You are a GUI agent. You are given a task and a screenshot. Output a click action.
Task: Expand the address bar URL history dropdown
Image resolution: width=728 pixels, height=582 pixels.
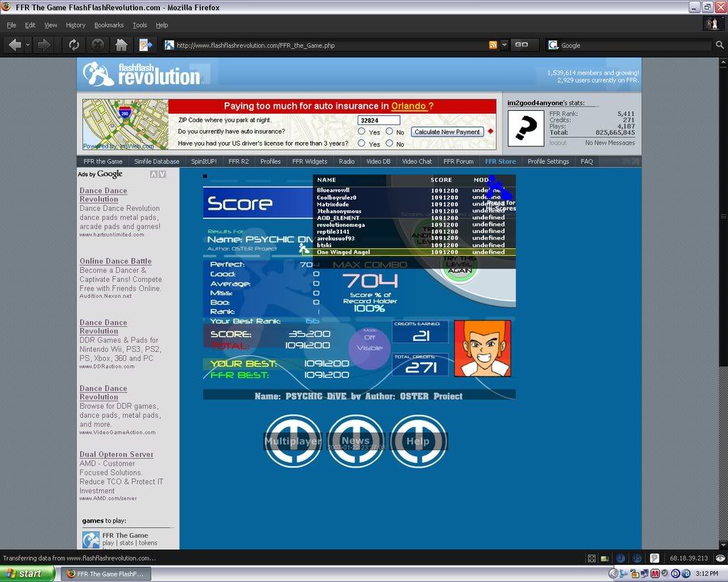(x=504, y=45)
